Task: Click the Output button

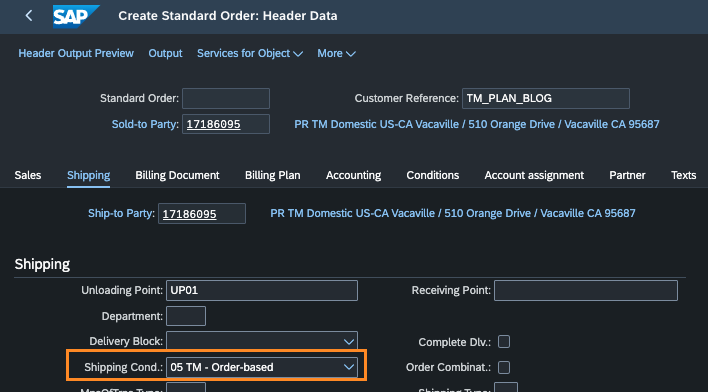Action: coord(165,53)
